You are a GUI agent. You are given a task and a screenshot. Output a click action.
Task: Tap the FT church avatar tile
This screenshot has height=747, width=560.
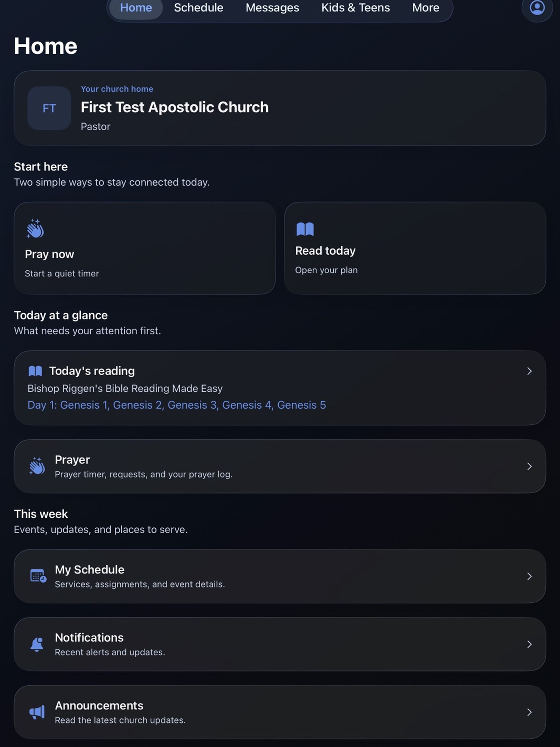click(x=49, y=108)
